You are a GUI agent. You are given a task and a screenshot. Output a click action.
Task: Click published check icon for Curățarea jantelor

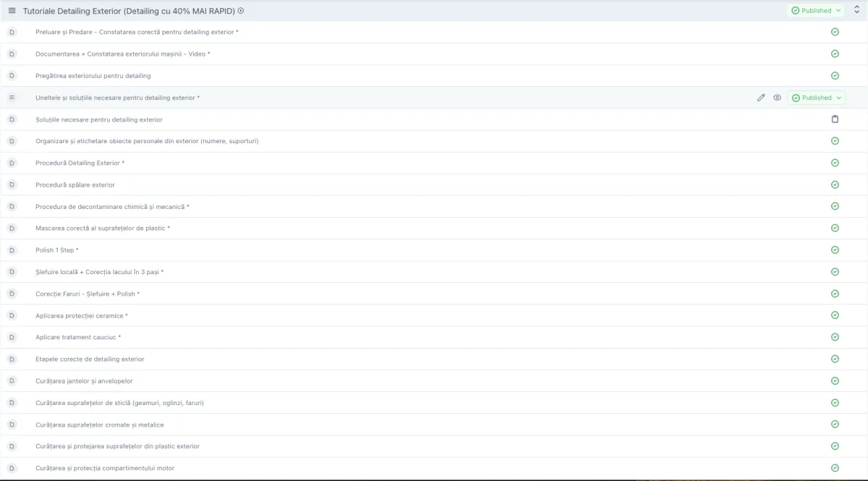tap(835, 380)
